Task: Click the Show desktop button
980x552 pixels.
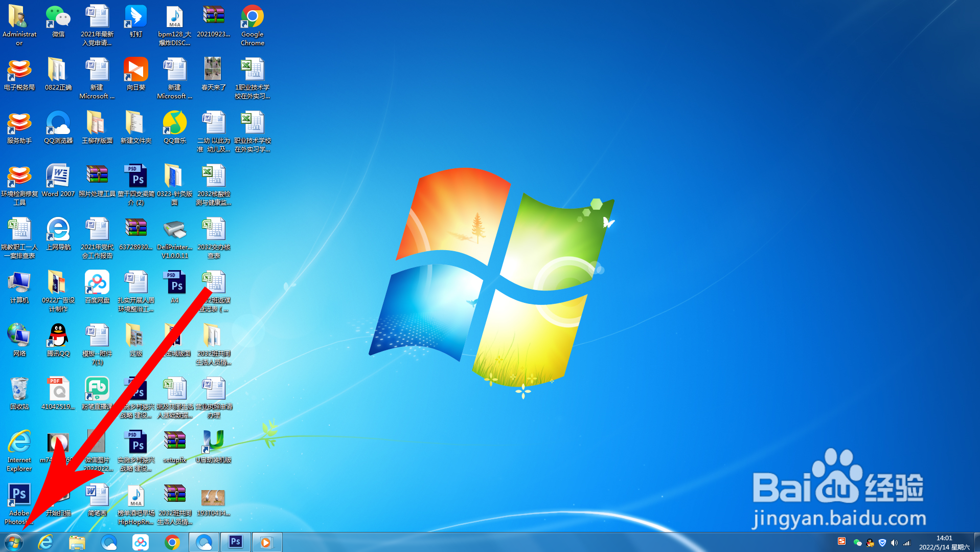Action: pyautogui.click(x=976, y=542)
